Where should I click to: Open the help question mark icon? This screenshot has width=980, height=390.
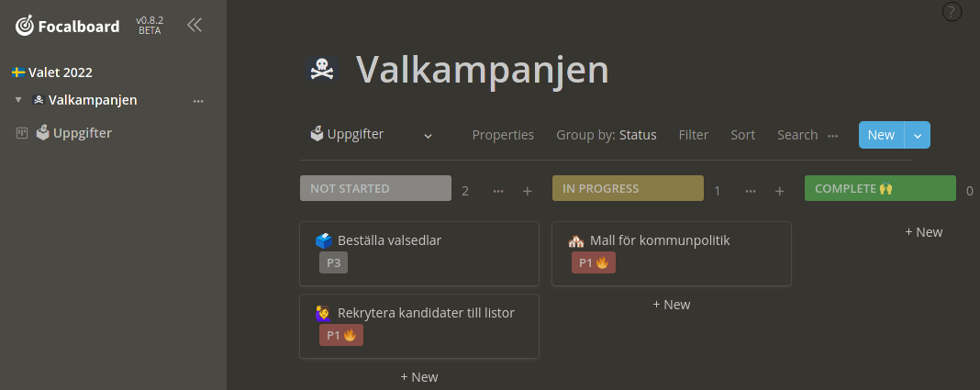point(952,12)
